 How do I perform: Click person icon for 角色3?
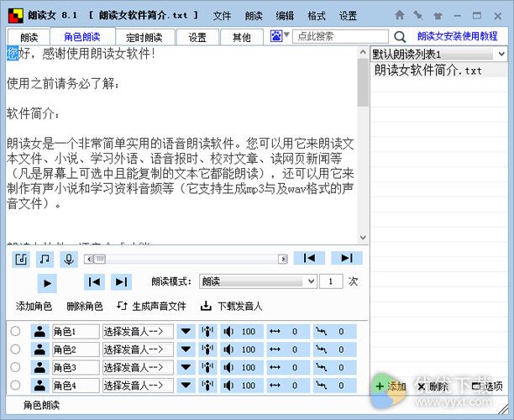point(40,368)
